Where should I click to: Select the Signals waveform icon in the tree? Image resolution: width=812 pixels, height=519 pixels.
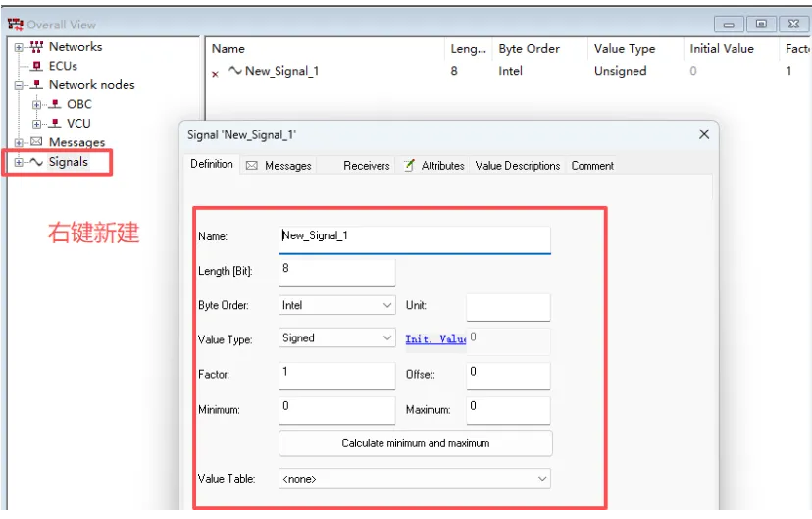point(36,162)
